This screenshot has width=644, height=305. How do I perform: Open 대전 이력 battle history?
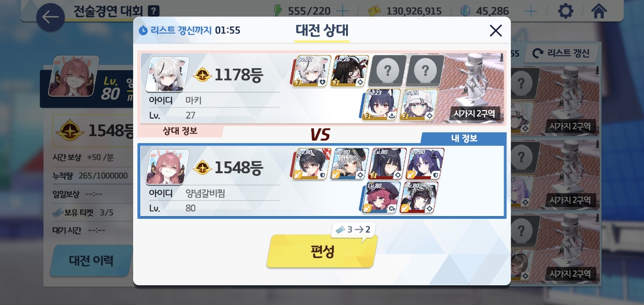coord(91,260)
